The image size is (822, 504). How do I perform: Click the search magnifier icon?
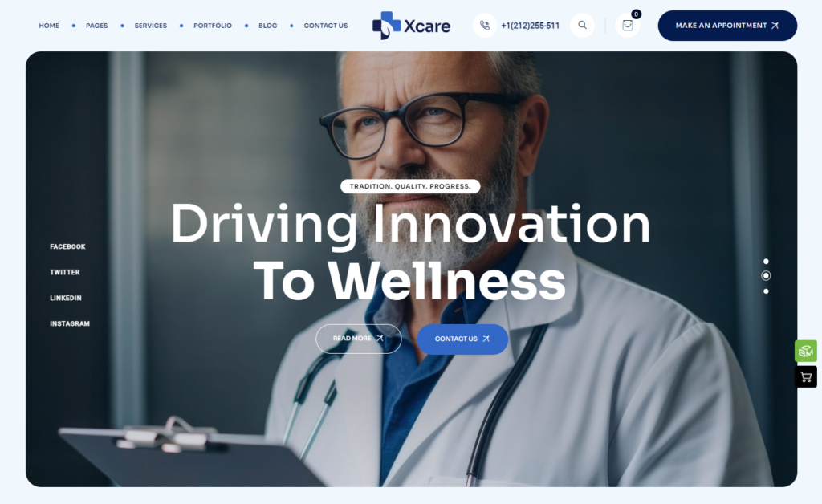582,25
